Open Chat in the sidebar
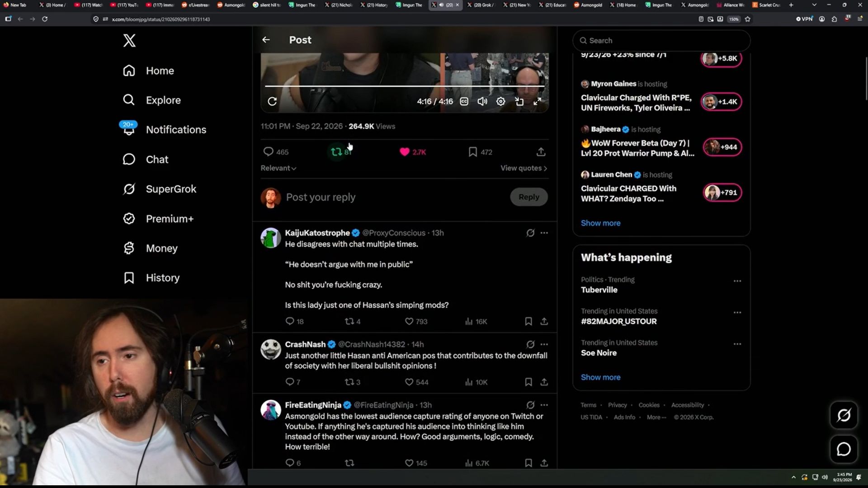868x488 pixels. (146, 160)
